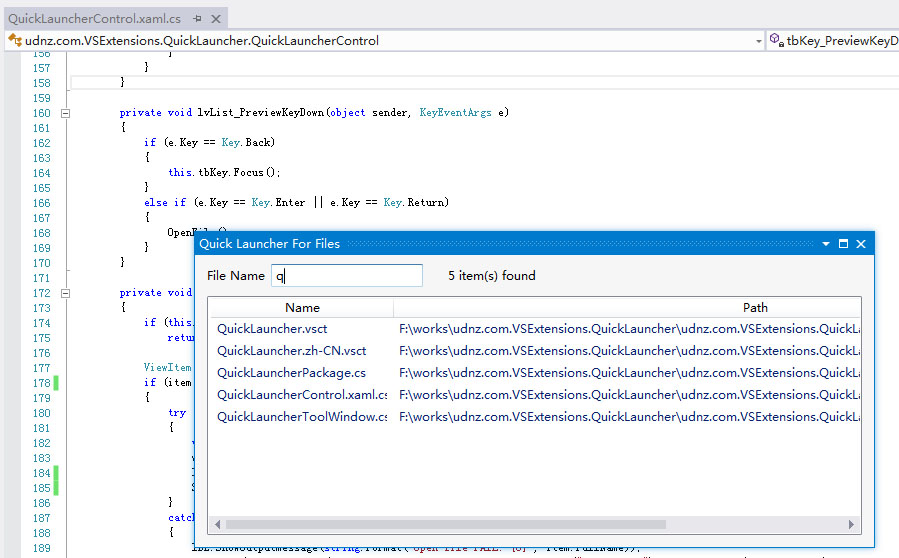
Task: Select QuickLauncherToolWindow.cs result row
Action: [536, 417]
